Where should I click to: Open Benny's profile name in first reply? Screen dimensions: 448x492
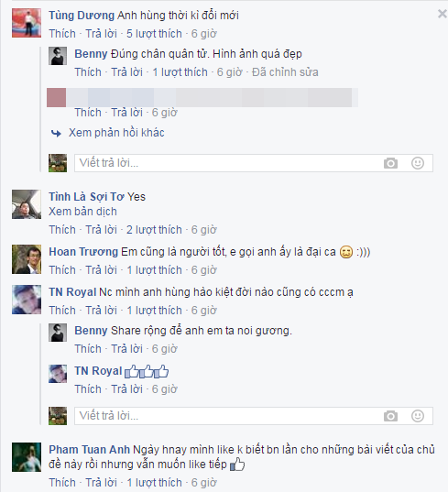click(91, 54)
